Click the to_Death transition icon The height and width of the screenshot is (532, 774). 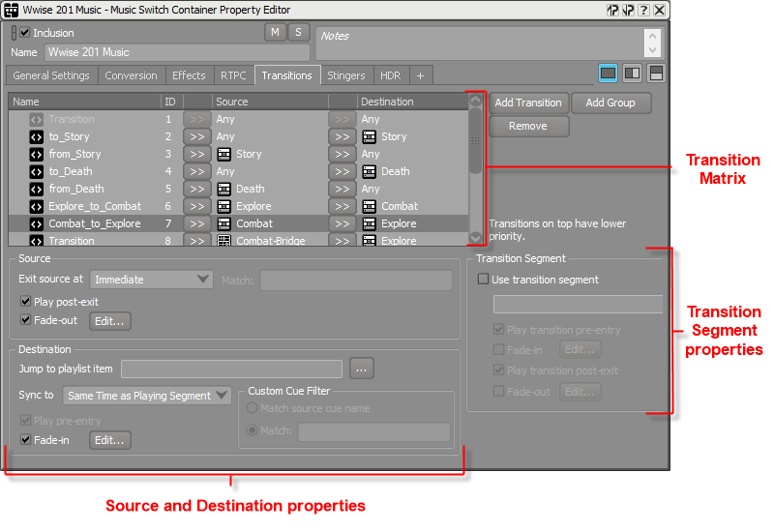37,172
